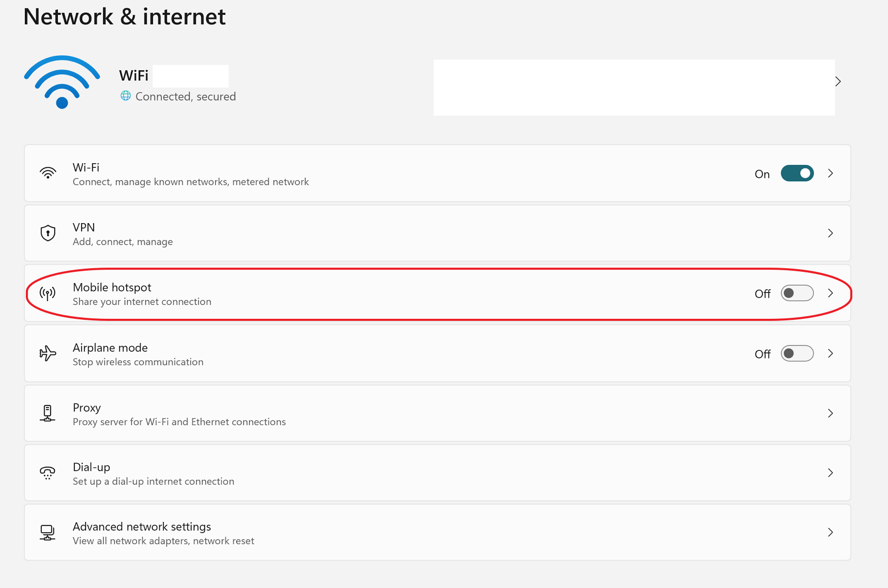
Task: Turn on Airplane mode toggle
Action: point(797,353)
